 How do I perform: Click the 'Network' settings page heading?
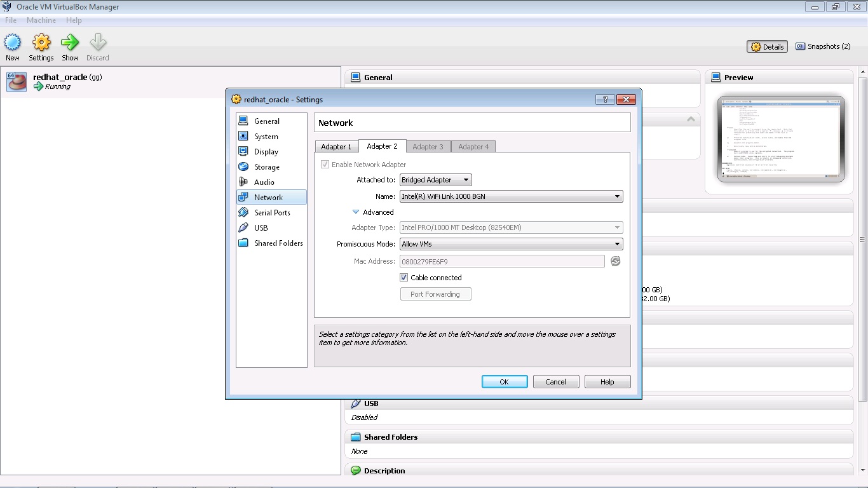[336, 123]
